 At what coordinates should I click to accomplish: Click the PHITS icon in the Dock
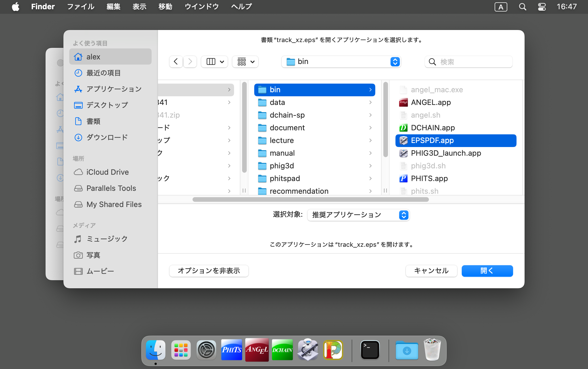231,350
